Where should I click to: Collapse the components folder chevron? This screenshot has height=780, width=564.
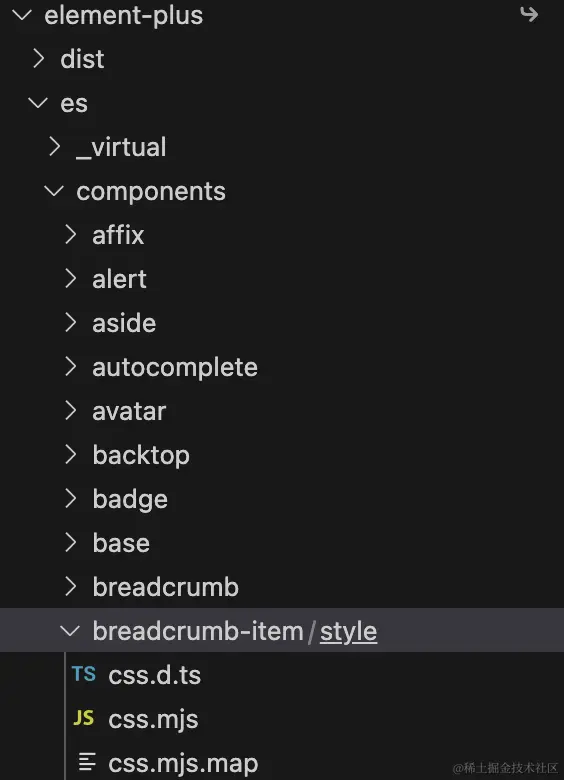(x=54, y=191)
